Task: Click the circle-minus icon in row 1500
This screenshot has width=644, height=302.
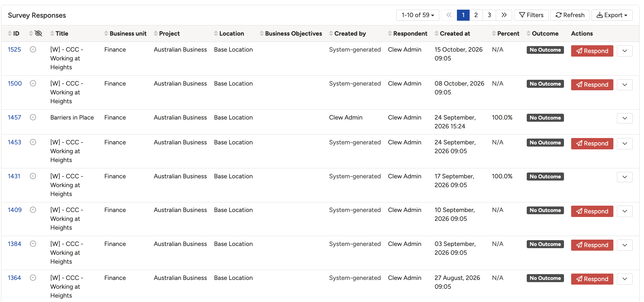Action: click(33, 83)
